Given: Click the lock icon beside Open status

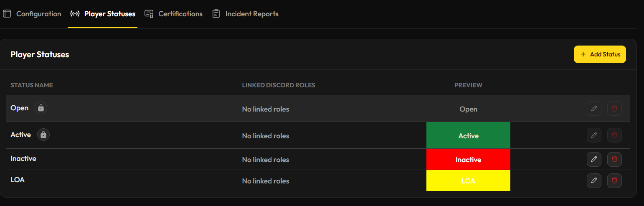Looking at the screenshot, I should 41,108.
